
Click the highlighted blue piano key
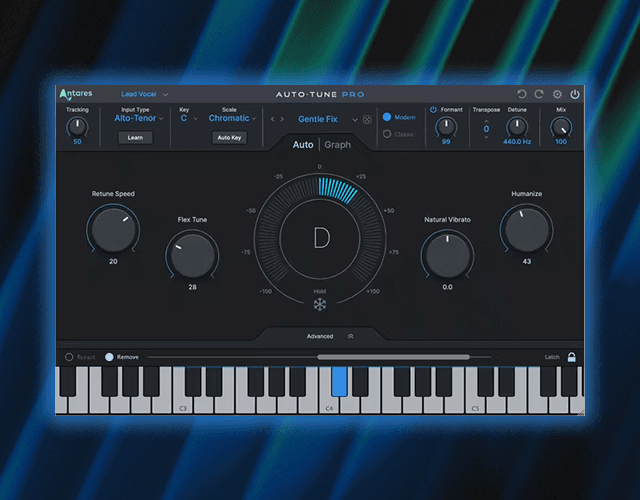[338, 382]
